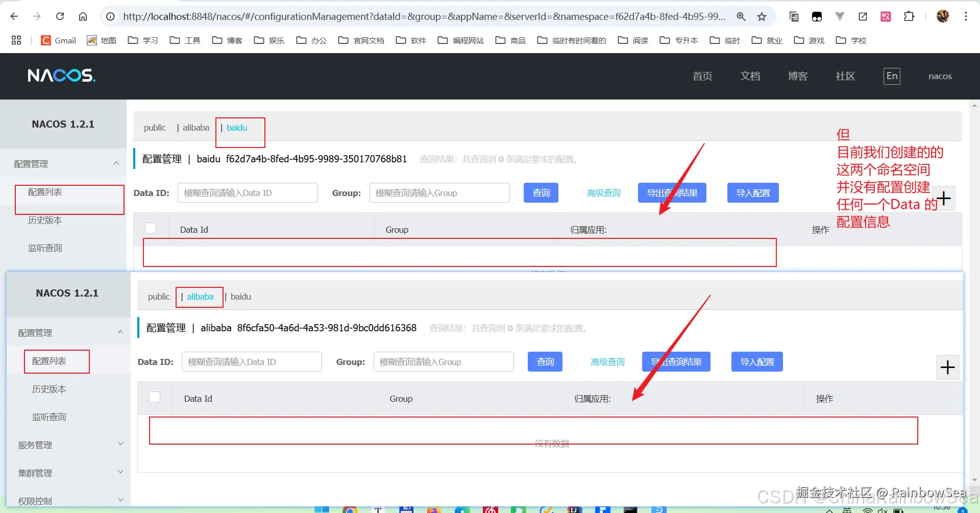
Task: Open the 游戏 bookmark folder
Action: click(x=809, y=40)
